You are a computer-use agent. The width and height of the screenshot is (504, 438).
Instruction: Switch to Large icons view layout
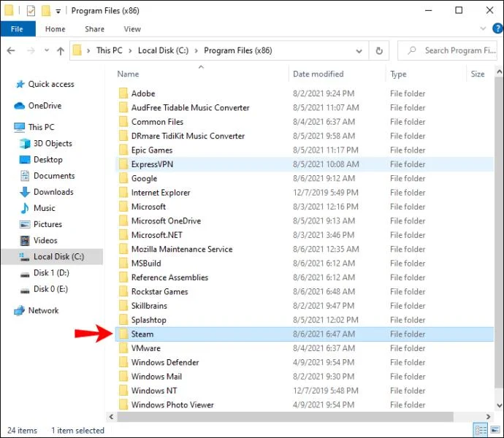coord(495,430)
